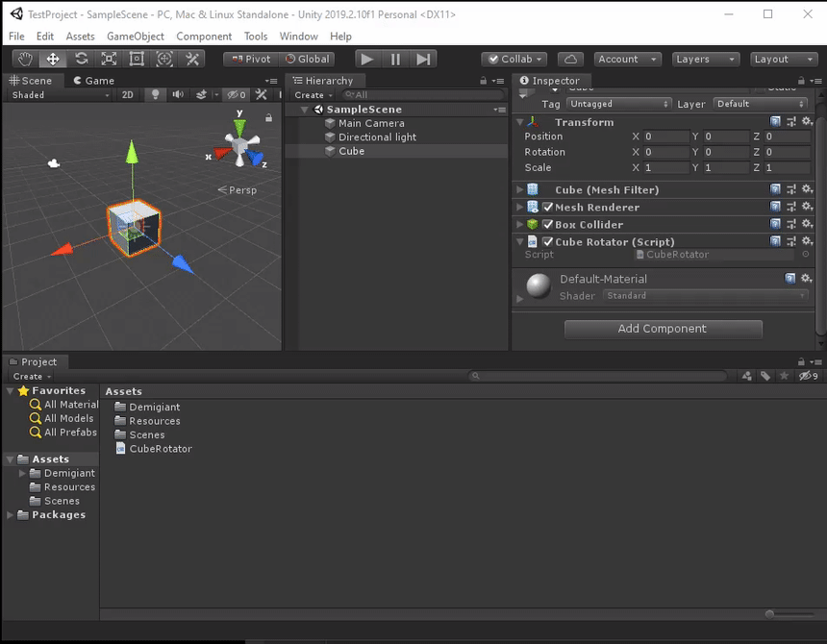Select the Move tool
The image size is (827, 644).
pyautogui.click(x=53, y=59)
